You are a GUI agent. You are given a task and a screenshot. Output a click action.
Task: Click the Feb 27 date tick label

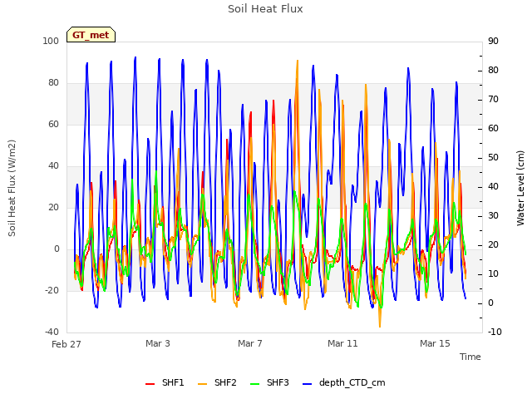66,344
